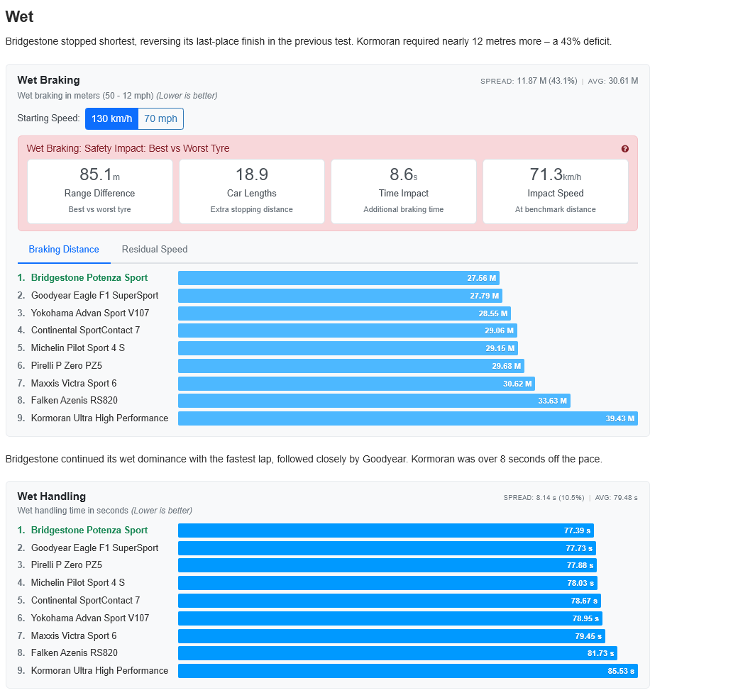Click the help question mark icon
Viewport: 738px width, 700px height.
tap(624, 149)
